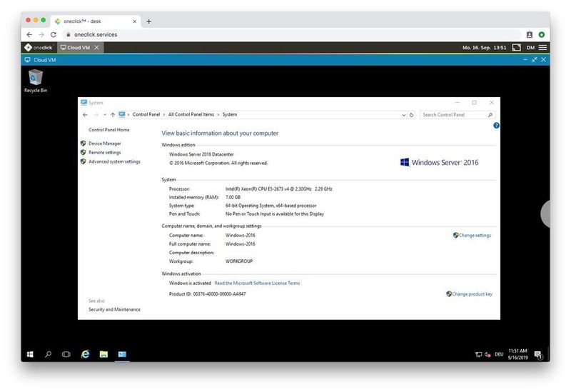Open recent locations dropdown arrow
This screenshot has height=392, width=571.
click(x=105, y=115)
